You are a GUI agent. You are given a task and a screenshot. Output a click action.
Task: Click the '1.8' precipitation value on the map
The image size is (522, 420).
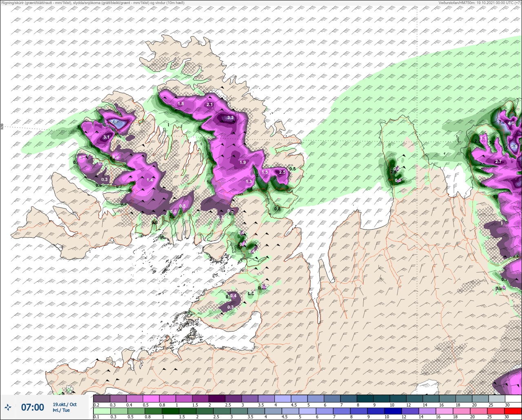tap(181, 104)
